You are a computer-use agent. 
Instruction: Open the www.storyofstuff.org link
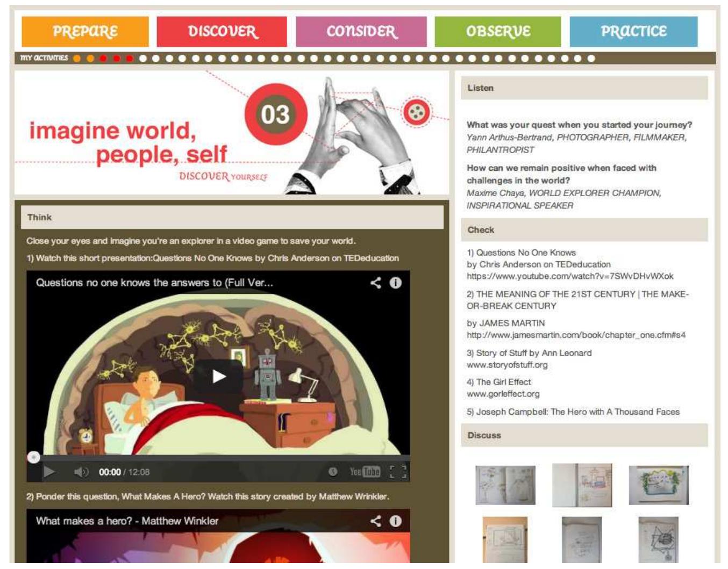[x=507, y=365]
